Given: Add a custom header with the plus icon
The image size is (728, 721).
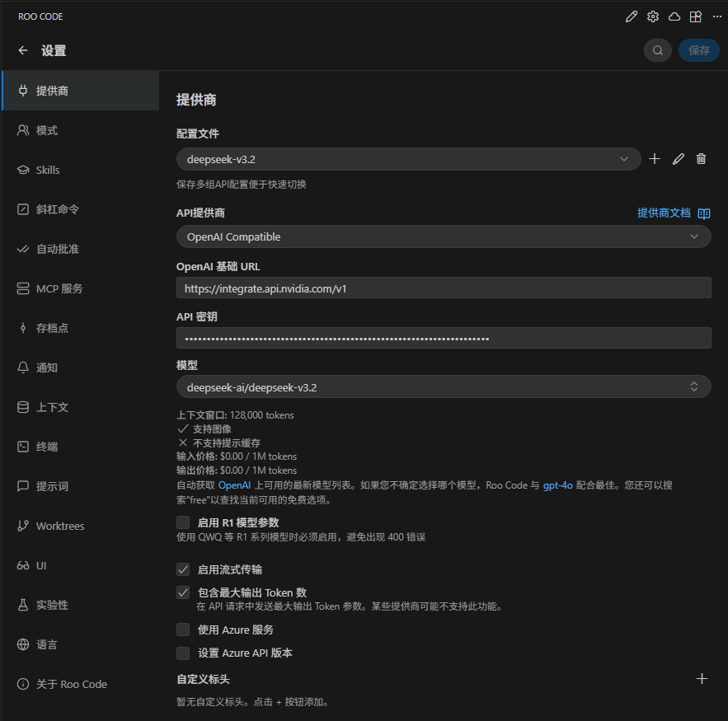Looking at the screenshot, I should point(702,679).
